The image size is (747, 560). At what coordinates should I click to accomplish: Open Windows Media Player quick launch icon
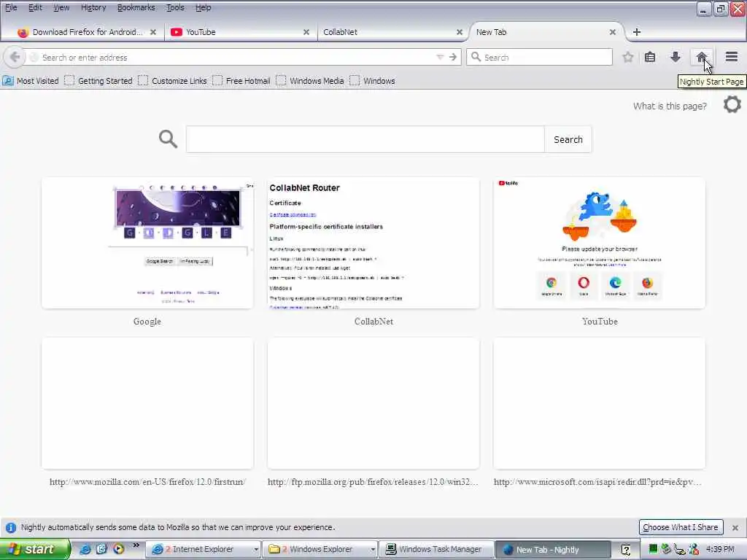click(118, 549)
